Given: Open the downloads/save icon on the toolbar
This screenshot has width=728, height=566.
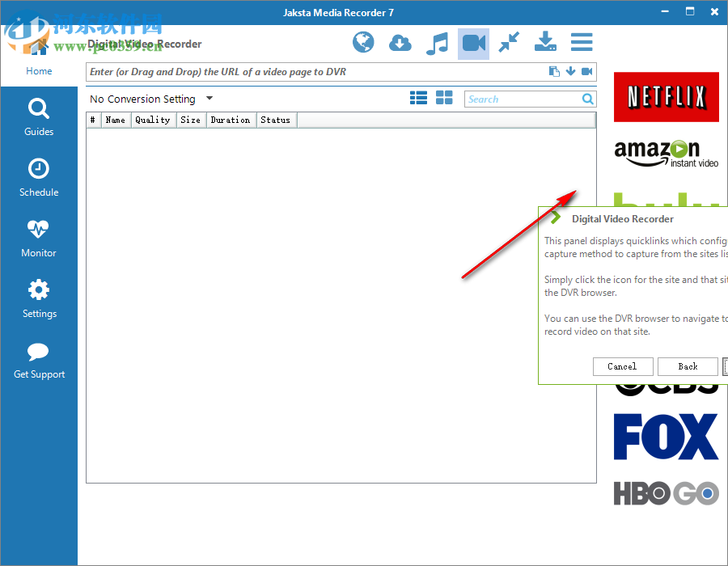Looking at the screenshot, I should (545, 42).
